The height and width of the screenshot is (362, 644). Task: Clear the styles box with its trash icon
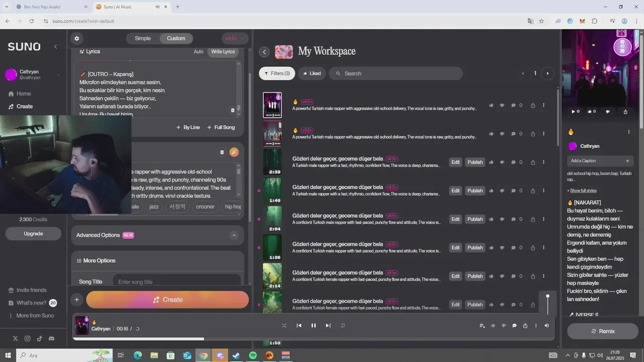coord(222,152)
